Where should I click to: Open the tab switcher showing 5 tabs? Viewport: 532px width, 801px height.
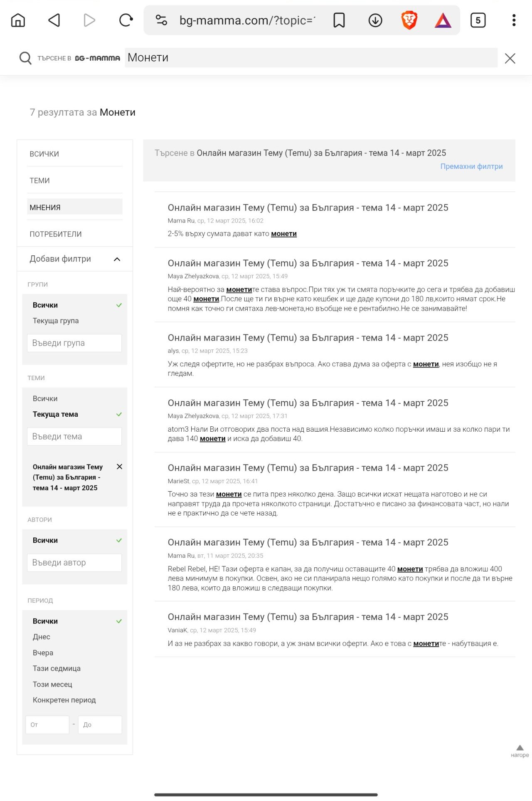pyautogui.click(x=478, y=20)
